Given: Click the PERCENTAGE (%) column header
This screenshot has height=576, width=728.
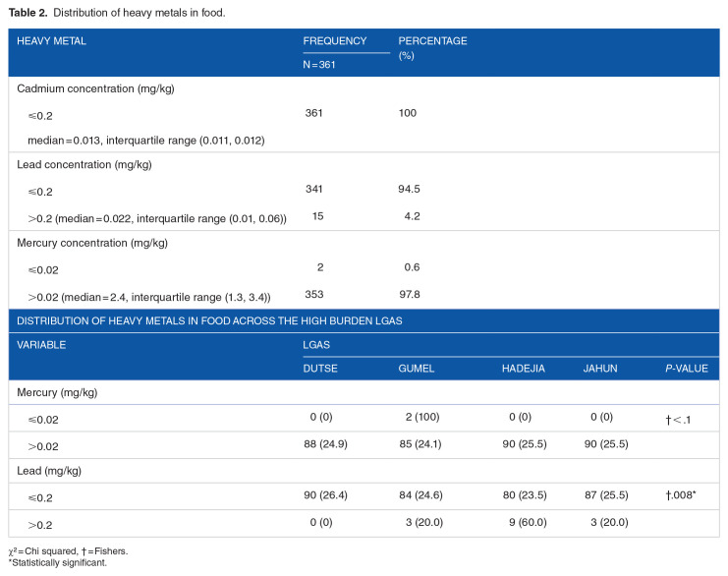Looking at the screenshot, I should (x=432, y=47).
